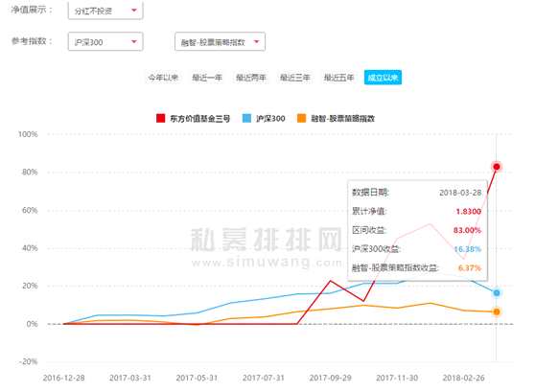Select the 成立以来 time range tab
Screen dimensions: 535x392
pos(383,78)
